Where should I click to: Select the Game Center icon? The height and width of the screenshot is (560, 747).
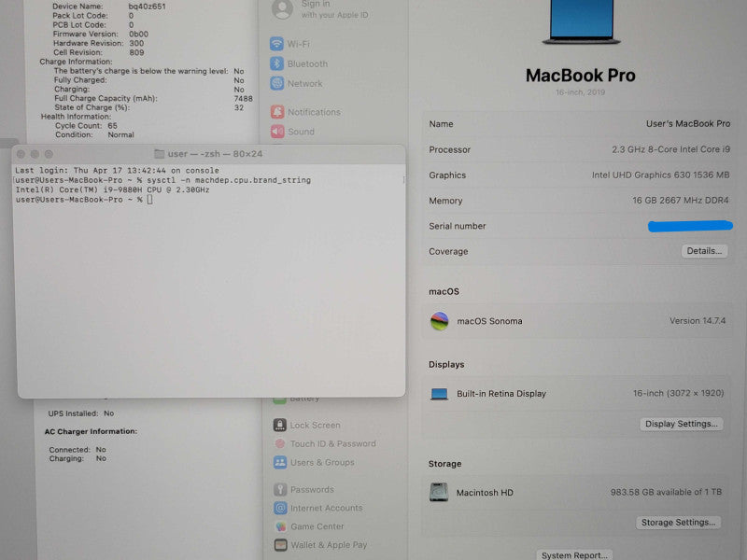point(281,526)
